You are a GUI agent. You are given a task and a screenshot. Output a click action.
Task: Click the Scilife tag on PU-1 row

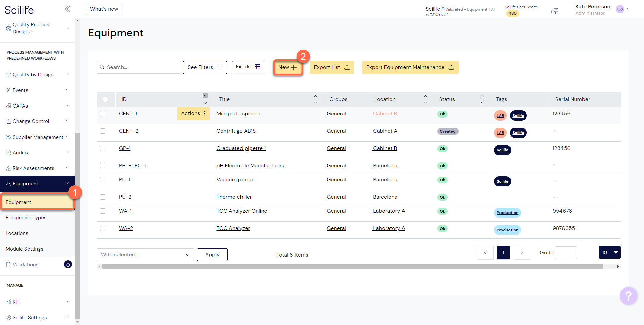click(502, 181)
